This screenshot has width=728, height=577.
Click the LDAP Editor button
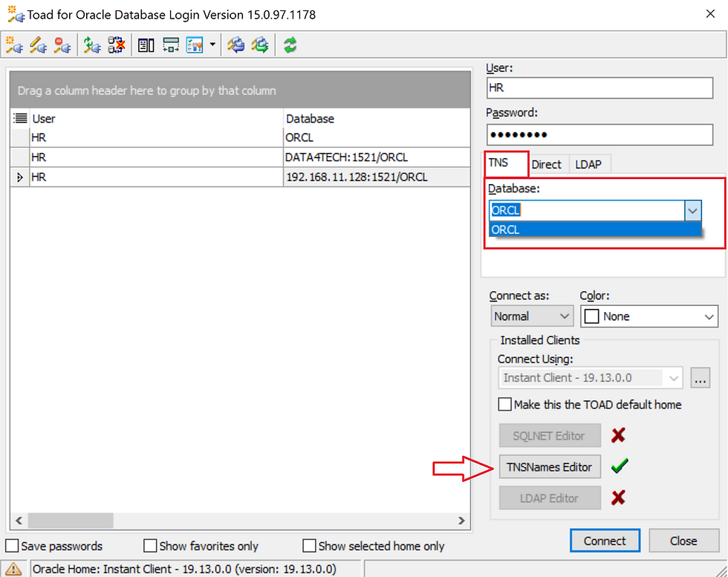pos(549,498)
